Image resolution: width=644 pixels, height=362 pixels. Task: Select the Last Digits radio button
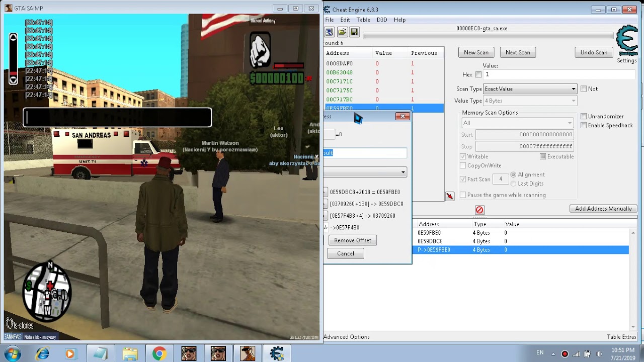(513, 184)
